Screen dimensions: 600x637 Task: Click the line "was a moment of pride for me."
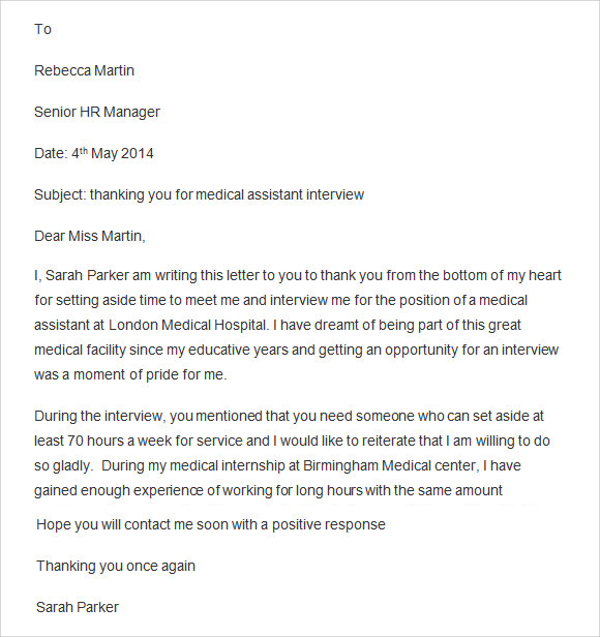point(131,374)
